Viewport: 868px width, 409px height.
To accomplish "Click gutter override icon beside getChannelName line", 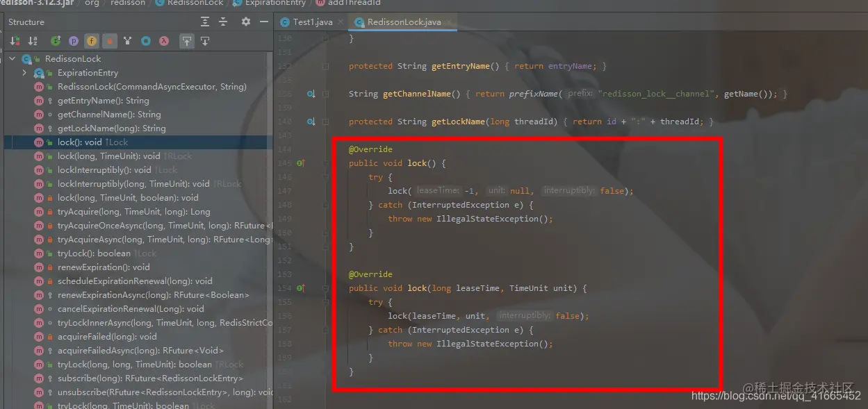I will [x=311, y=94].
